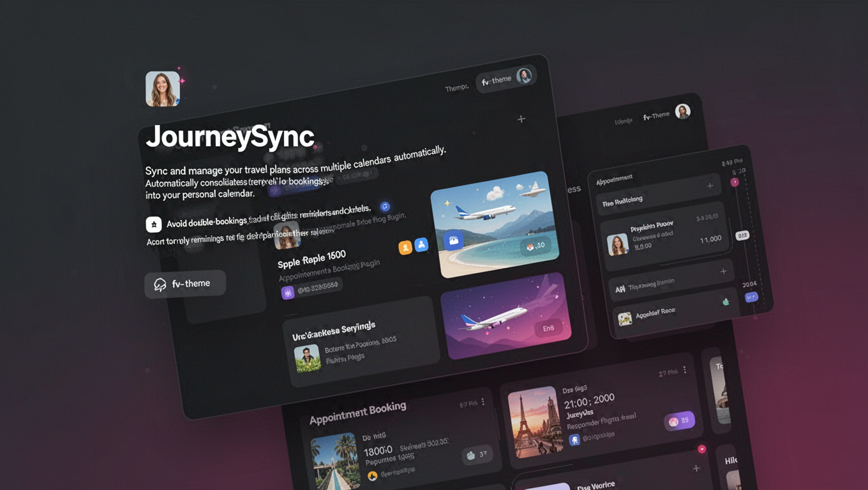The image size is (868, 490).
Task: Click the fv-theme button on the left
Action: pyautogui.click(x=185, y=283)
